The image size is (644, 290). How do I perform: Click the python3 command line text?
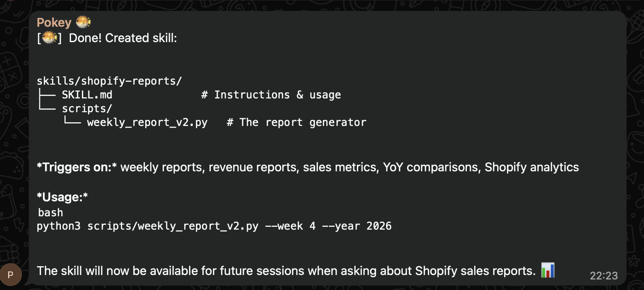(x=148, y=226)
